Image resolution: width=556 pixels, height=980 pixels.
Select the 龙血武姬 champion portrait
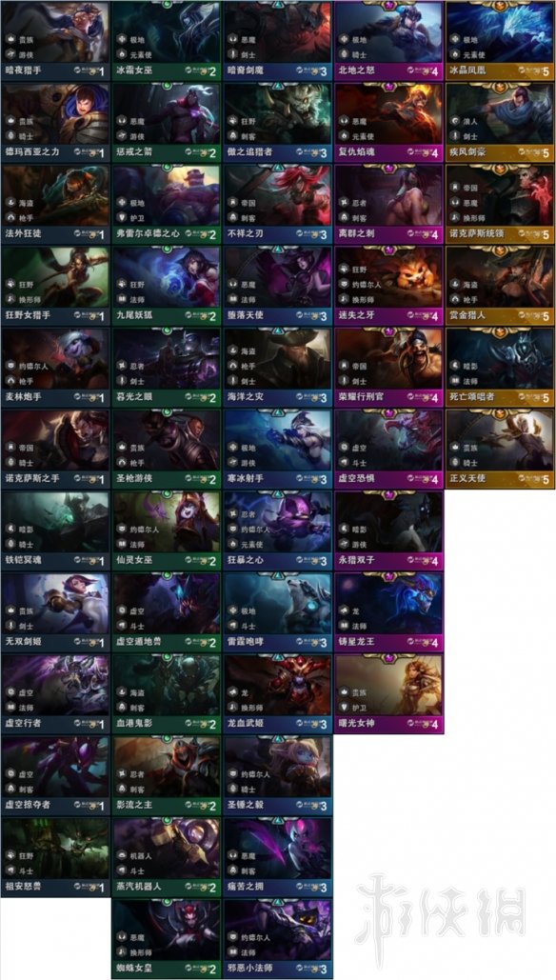point(278,685)
